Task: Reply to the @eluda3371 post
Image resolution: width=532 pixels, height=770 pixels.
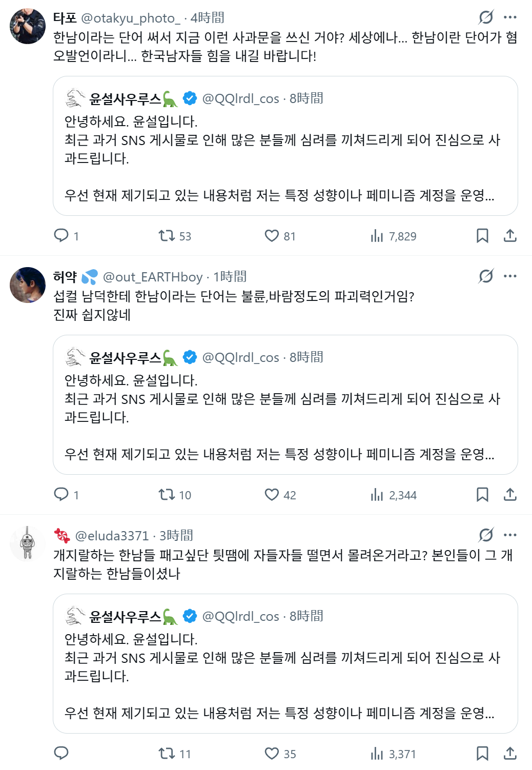Action: click(62, 753)
